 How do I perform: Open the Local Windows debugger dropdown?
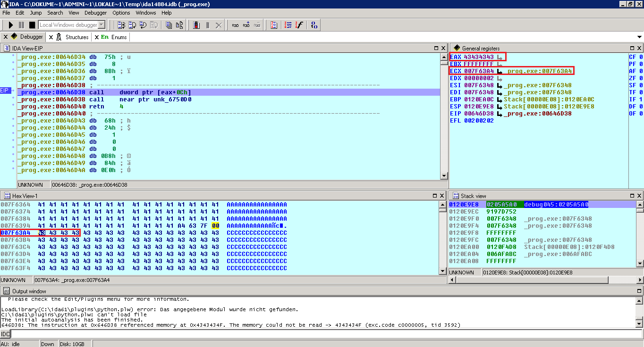(102, 25)
